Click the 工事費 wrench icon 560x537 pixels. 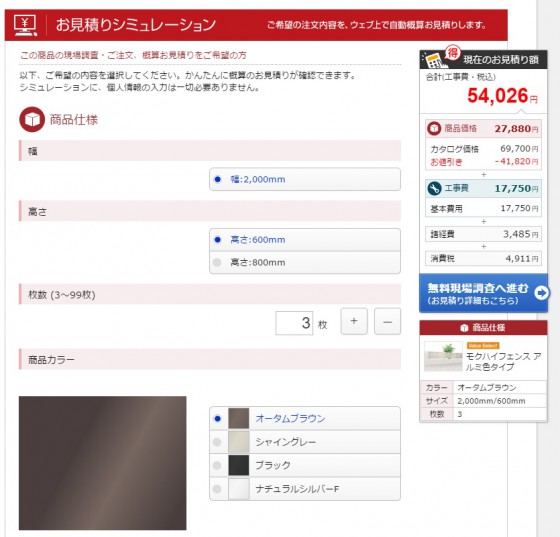(434, 189)
